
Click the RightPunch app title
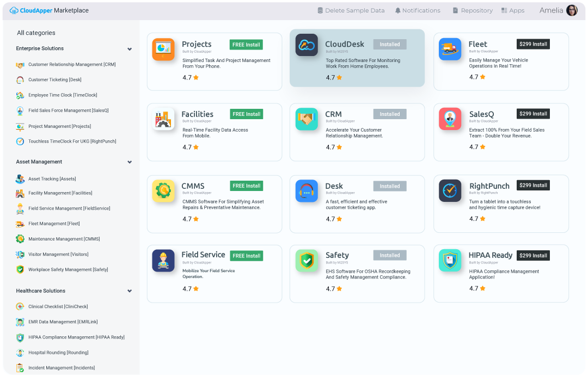[489, 186]
